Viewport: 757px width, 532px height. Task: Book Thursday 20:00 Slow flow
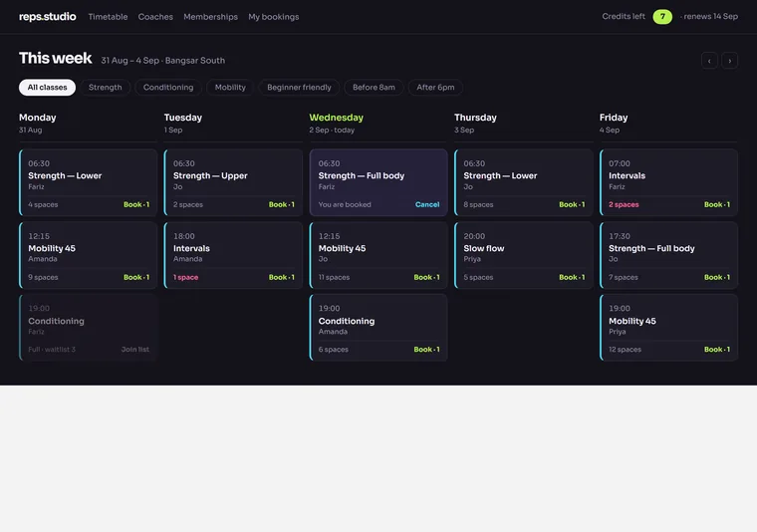click(572, 277)
